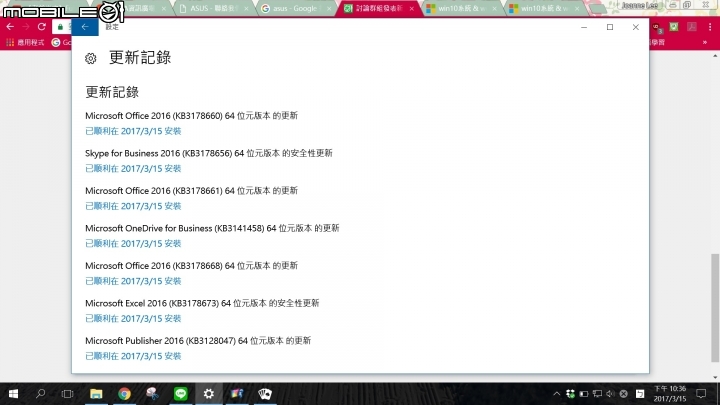Open the 應用程式 apps bookmark in Chrome
This screenshot has height=405, width=720.
tap(25, 43)
